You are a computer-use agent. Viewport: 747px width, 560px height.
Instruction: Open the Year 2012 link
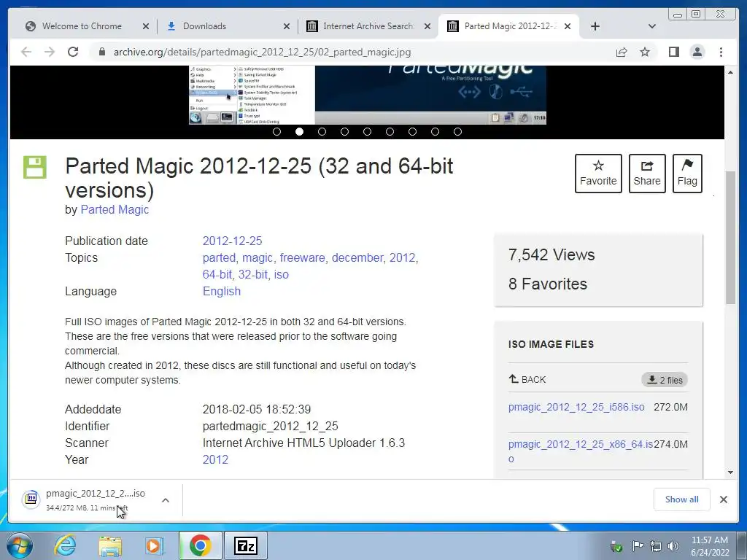click(215, 459)
